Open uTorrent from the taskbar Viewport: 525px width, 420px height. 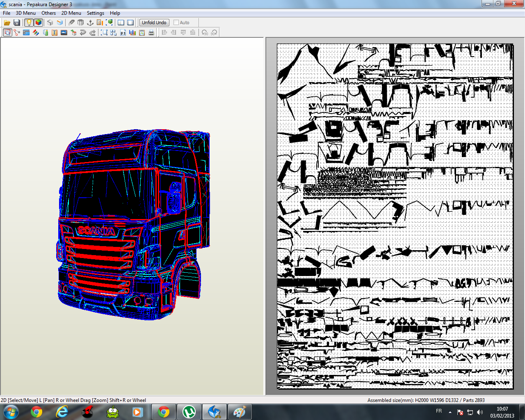tap(189, 411)
